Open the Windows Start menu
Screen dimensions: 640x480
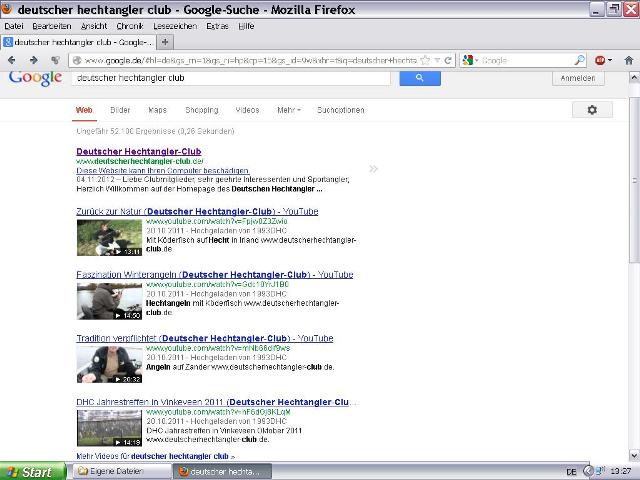pyautogui.click(x=33, y=472)
